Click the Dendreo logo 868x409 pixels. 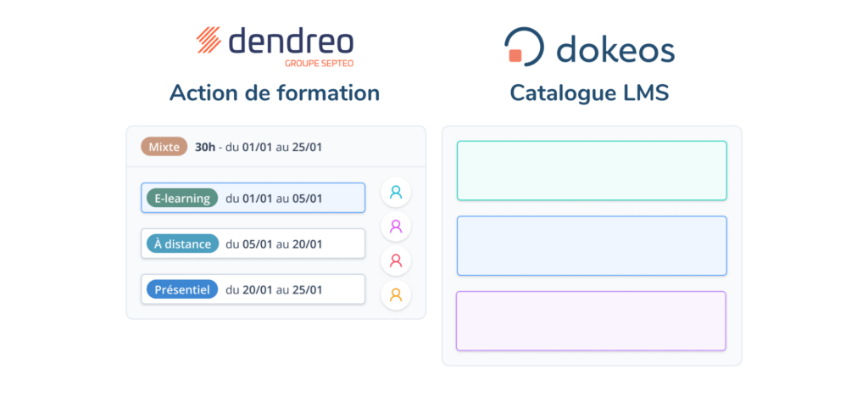(x=275, y=46)
